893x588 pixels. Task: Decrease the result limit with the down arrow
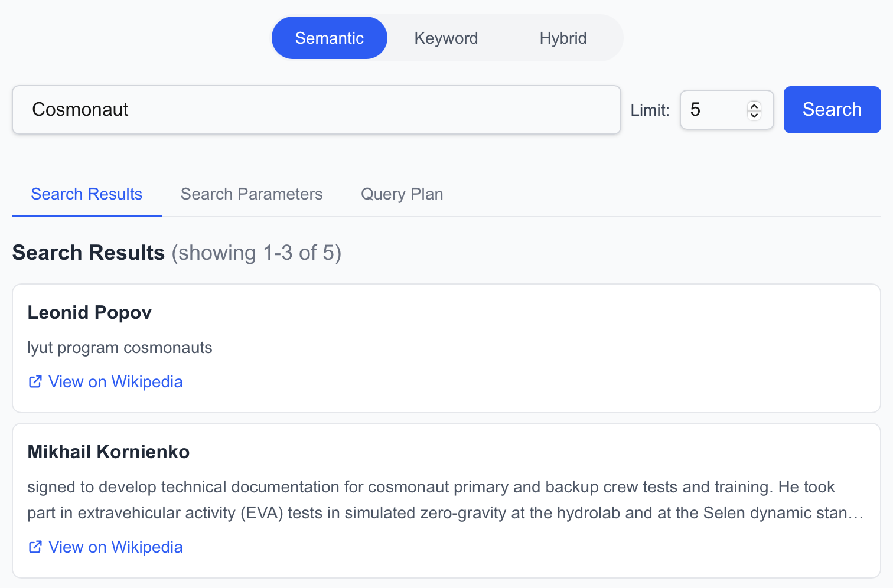pos(754,115)
